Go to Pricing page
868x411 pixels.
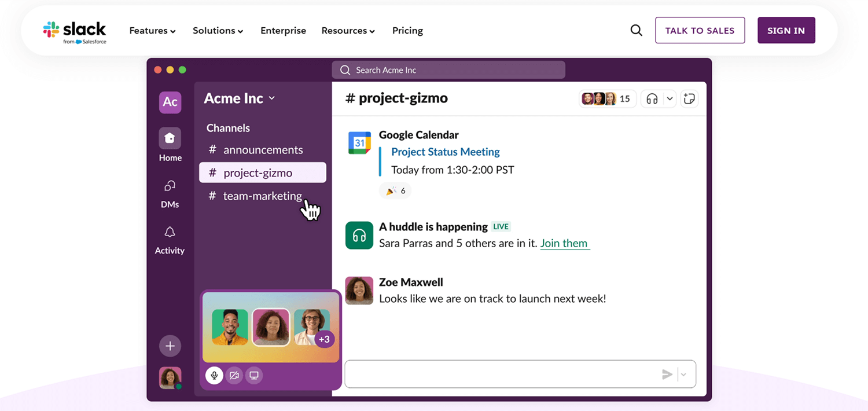(x=407, y=31)
